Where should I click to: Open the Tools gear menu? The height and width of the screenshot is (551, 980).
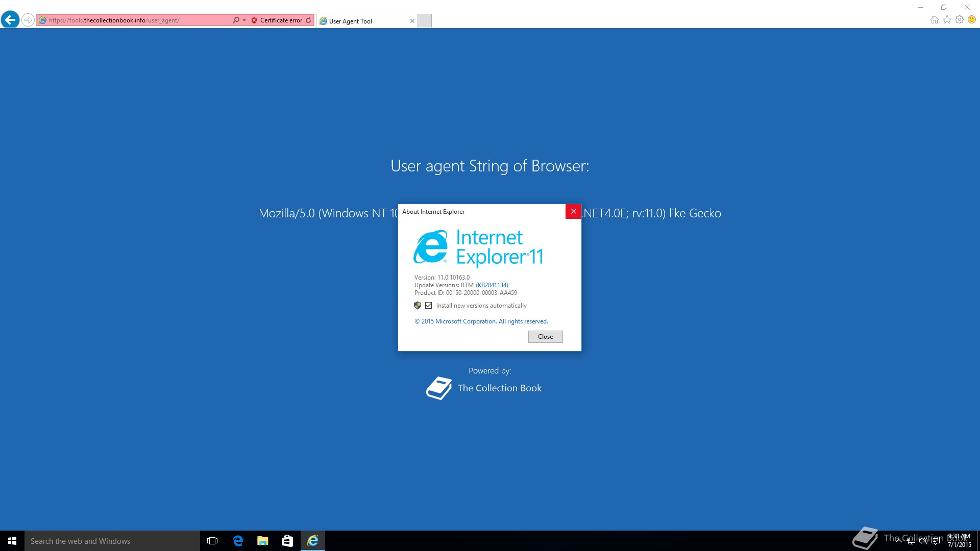click(x=960, y=20)
